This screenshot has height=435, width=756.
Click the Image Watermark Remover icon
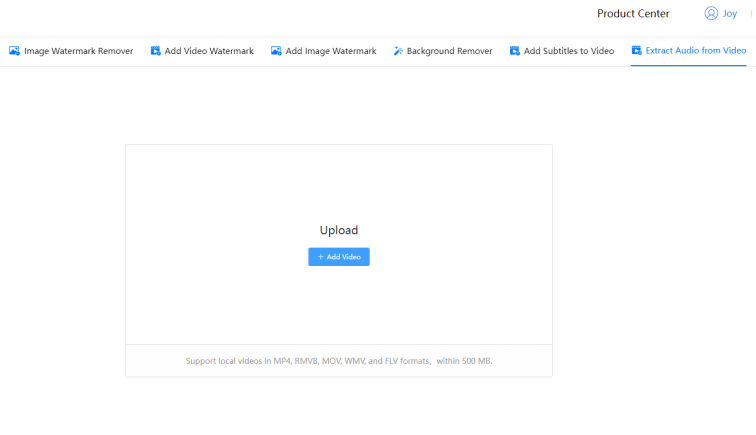(x=14, y=51)
